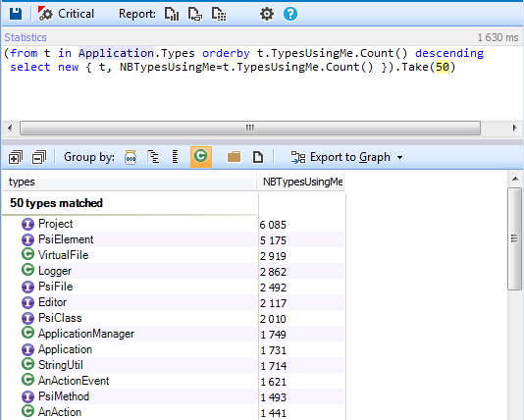
Task: Click the Statistics link
Action: pos(26,37)
